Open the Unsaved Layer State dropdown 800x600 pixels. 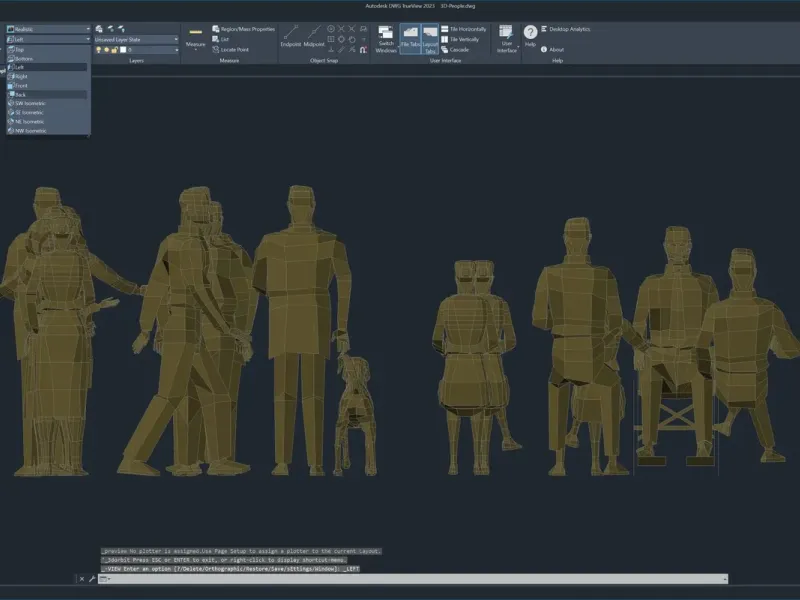tap(136, 39)
